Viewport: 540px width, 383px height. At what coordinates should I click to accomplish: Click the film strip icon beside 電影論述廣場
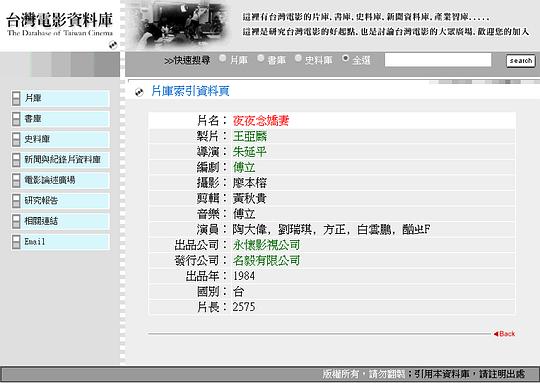(x=16, y=180)
